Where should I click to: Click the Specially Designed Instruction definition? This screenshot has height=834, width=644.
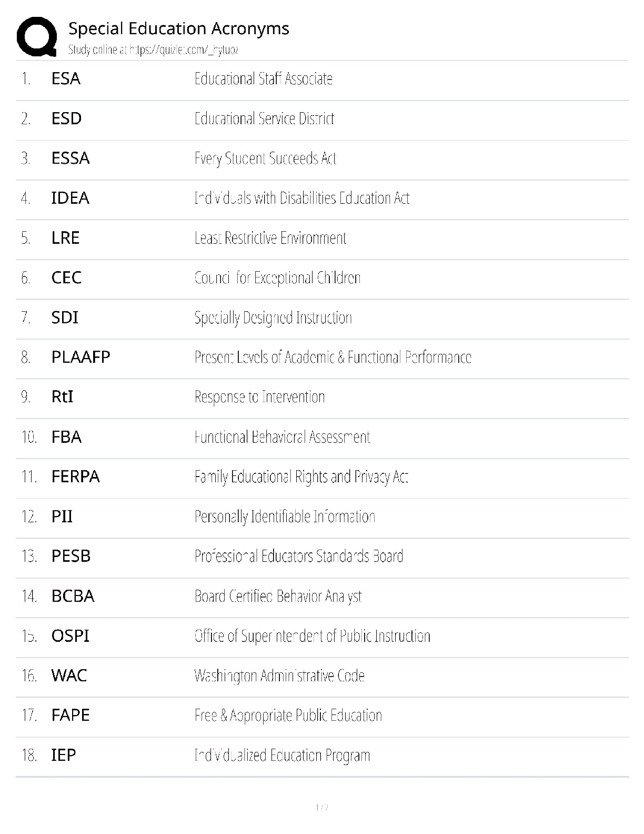(273, 317)
